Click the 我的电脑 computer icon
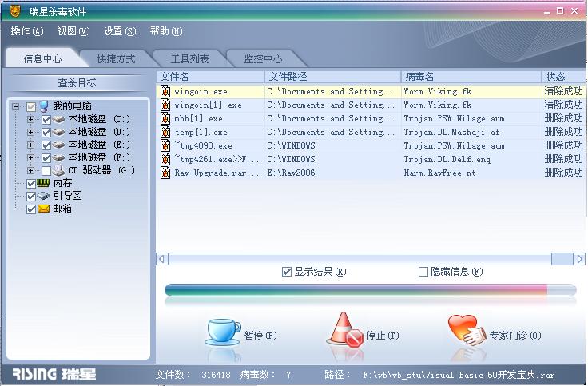 tap(44, 106)
